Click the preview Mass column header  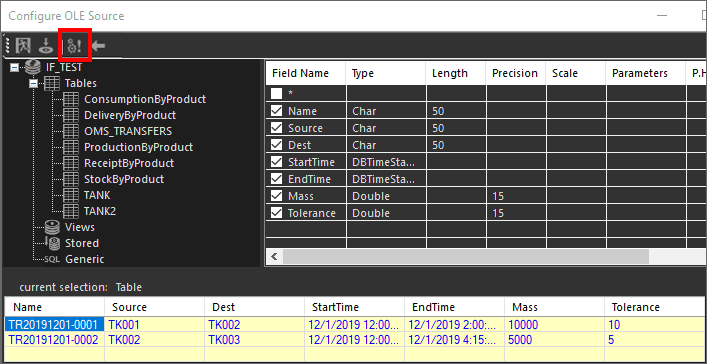555,307
